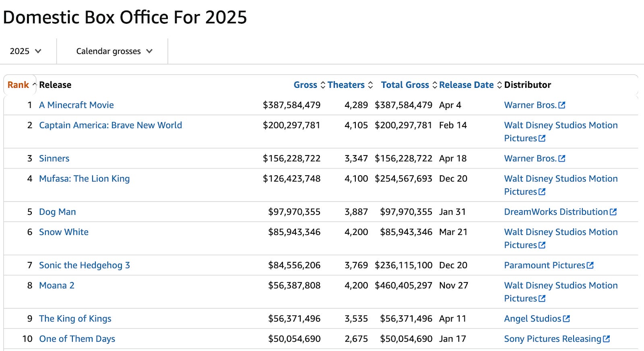Sort by Release Date column header
644x351 pixels.
(471, 85)
